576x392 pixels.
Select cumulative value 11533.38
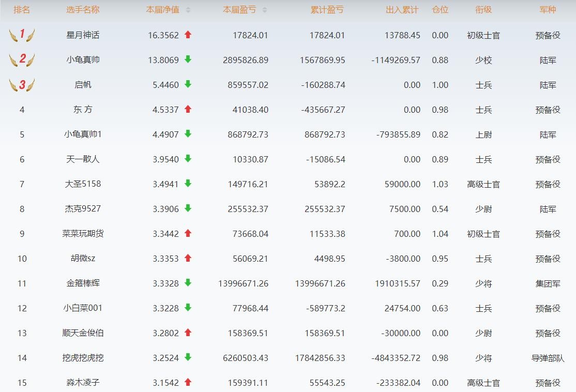[x=327, y=234]
